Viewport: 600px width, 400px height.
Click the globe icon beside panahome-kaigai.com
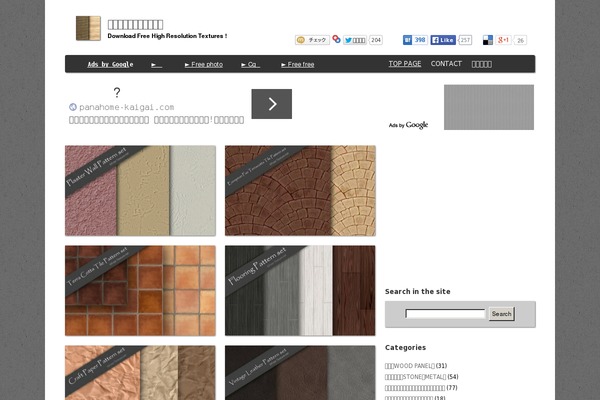pos(73,107)
